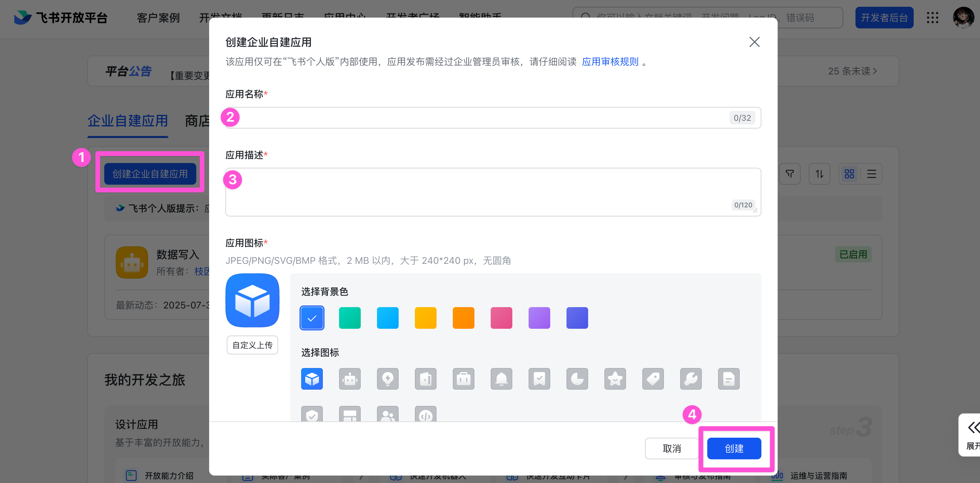Screen dimensions: 980x483
Task: Pick the lightbulb icon option
Action: [388, 378]
